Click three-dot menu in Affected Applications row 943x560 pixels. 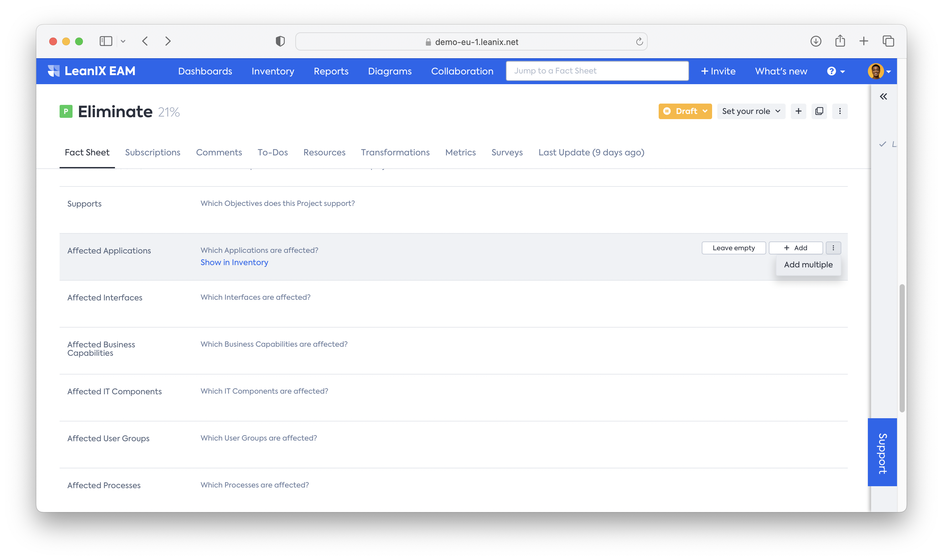[833, 248]
